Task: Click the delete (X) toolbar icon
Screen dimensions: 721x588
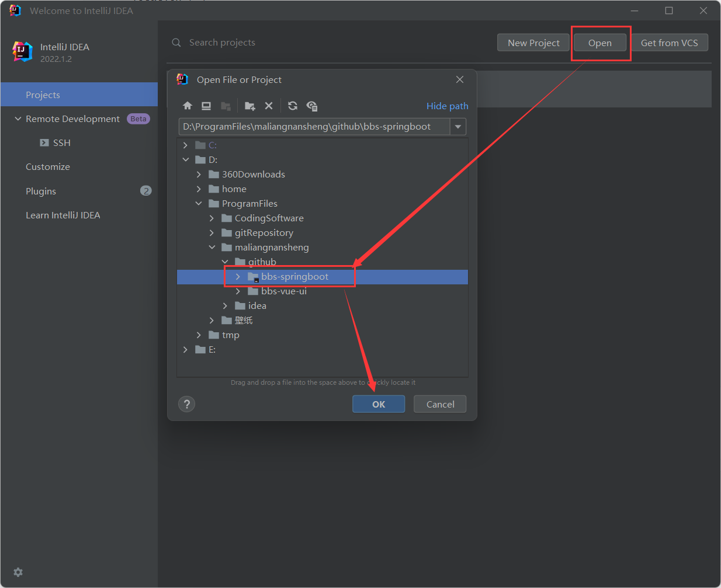Action: coord(269,106)
